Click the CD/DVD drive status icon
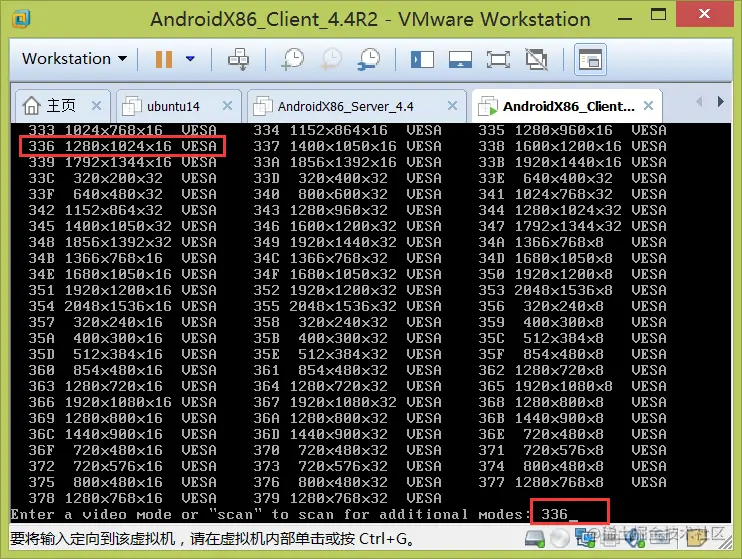This screenshot has height=559, width=742. [560, 539]
